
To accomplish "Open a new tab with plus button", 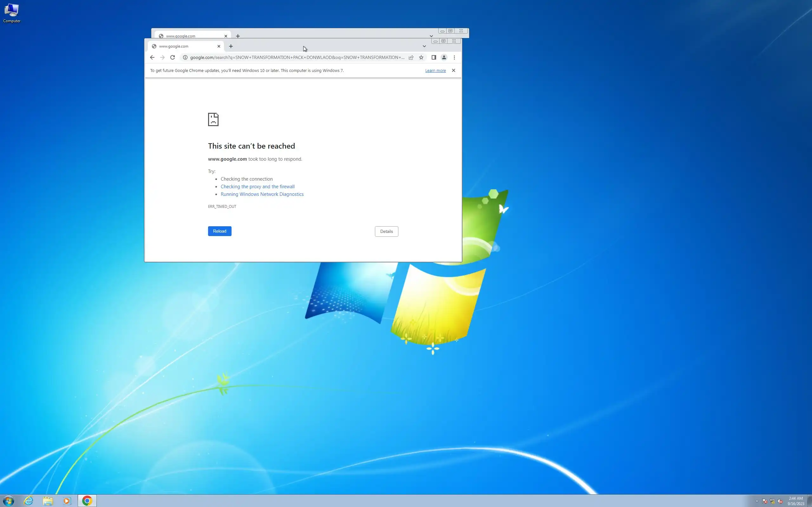I will pyautogui.click(x=231, y=46).
